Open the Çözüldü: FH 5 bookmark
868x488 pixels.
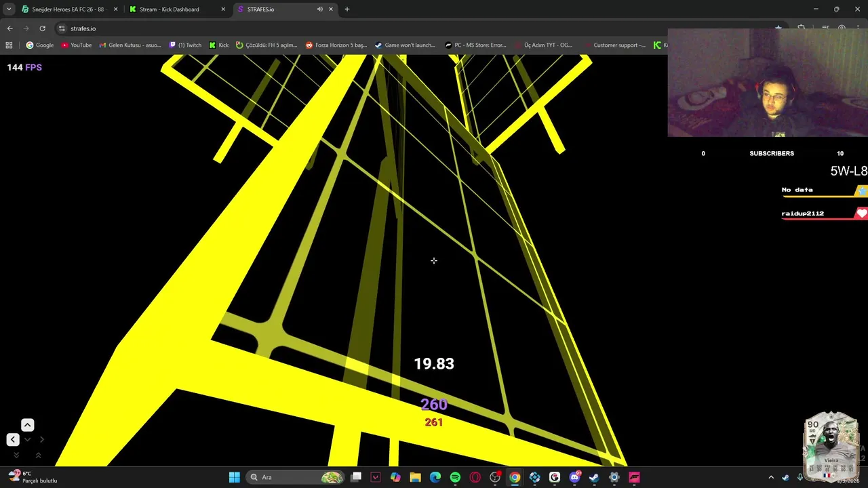[267, 45]
